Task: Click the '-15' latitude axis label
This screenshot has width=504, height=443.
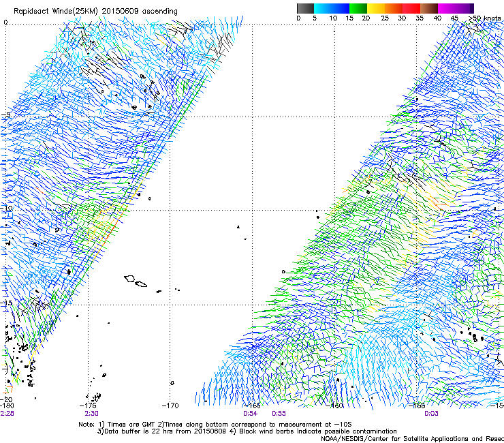Action: (6, 303)
